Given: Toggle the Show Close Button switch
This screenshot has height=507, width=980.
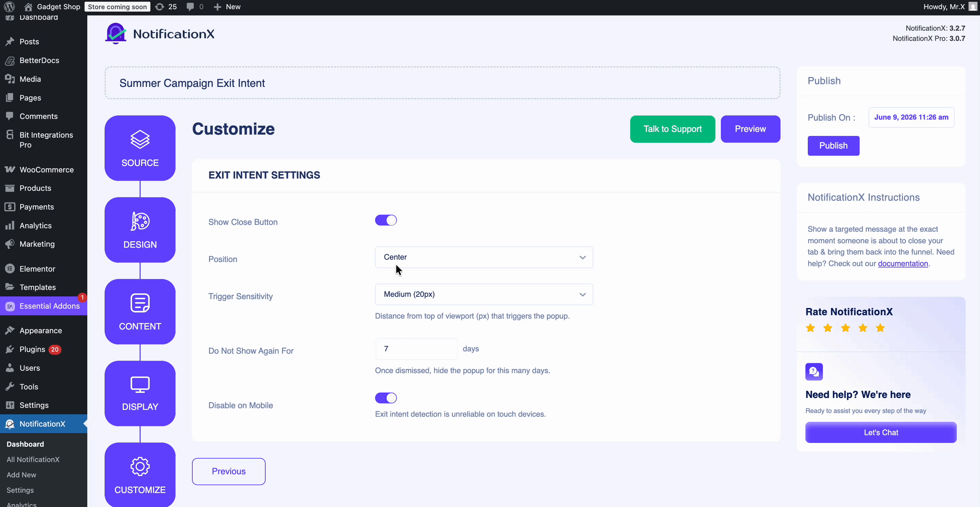Looking at the screenshot, I should (386, 220).
